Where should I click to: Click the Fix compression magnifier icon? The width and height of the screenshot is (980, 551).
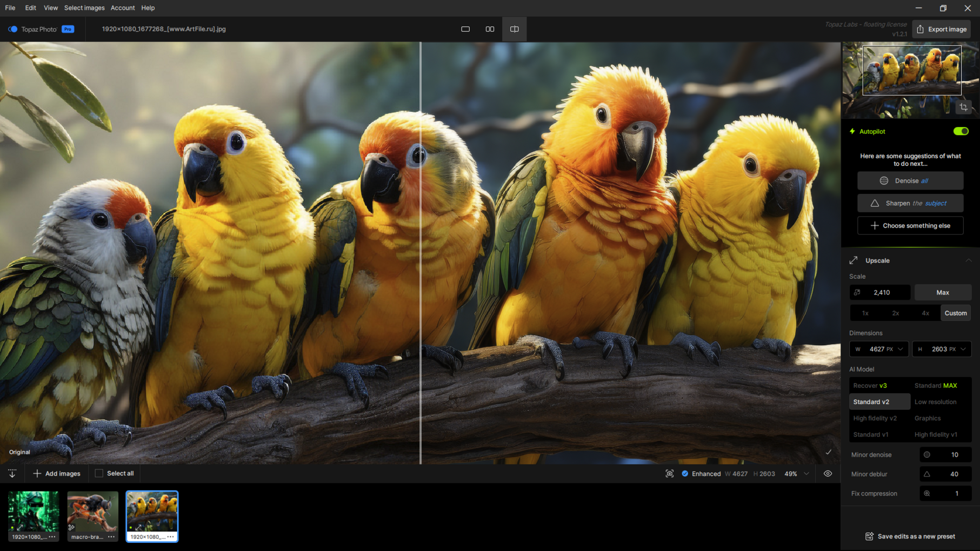tap(927, 494)
